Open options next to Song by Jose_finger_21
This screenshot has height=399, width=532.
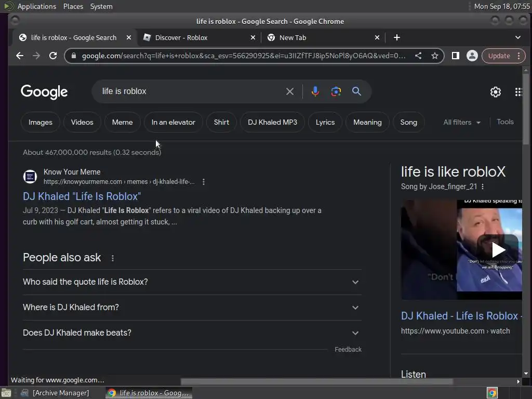[x=483, y=187]
